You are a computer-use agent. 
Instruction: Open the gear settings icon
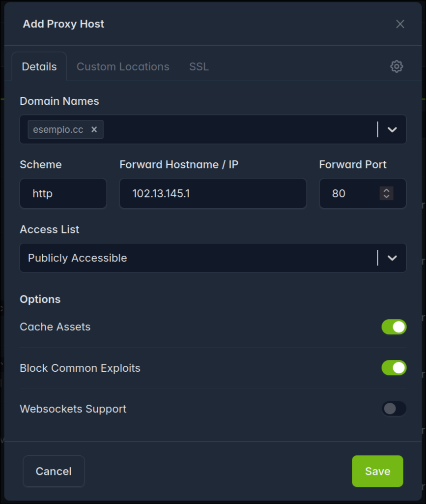coord(396,66)
